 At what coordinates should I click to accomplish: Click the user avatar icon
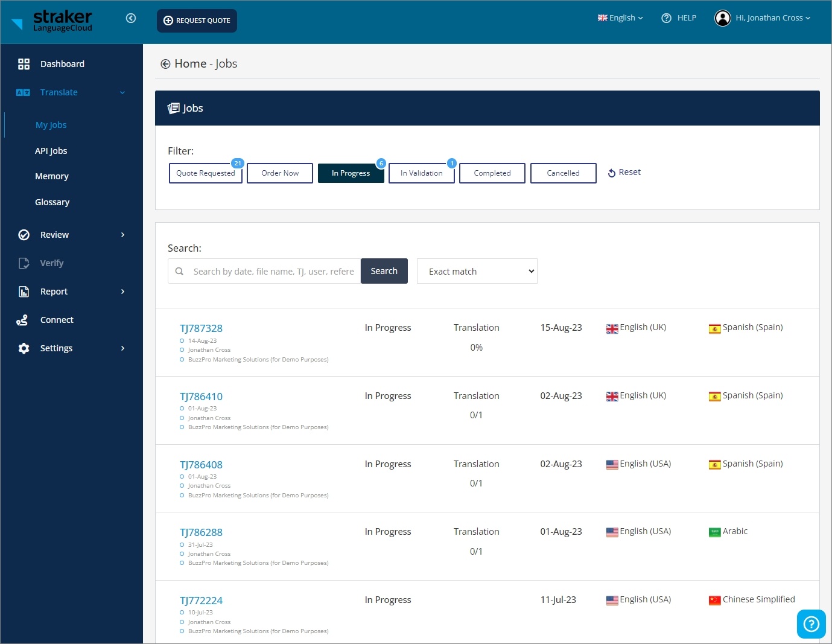(x=723, y=18)
